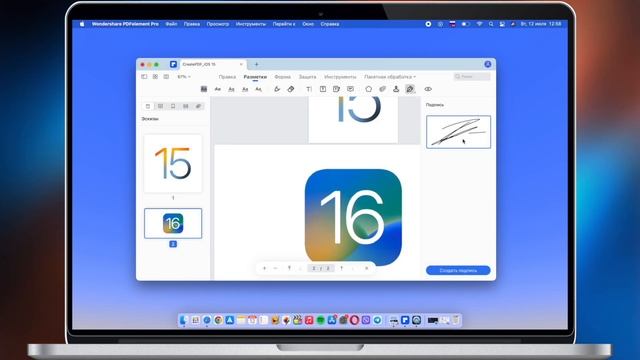
Task: Select the Pencil drawing tool
Action: [x=277, y=89]
